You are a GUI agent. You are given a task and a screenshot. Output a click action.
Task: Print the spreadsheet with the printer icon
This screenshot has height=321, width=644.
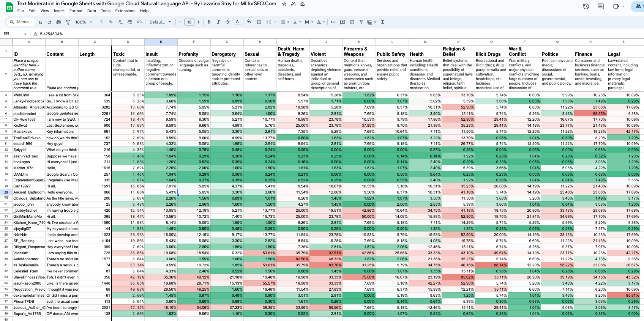tap(59, 22)
